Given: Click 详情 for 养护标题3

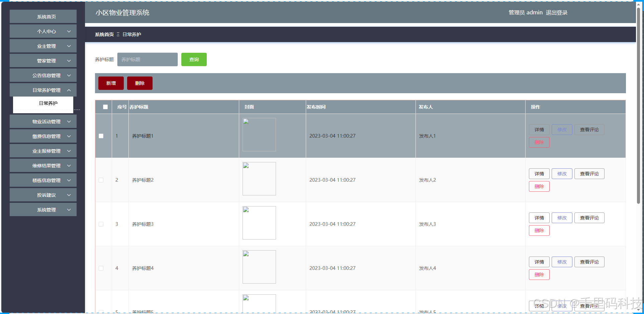Looking at the screenshot, I should [x=539, y=218].
